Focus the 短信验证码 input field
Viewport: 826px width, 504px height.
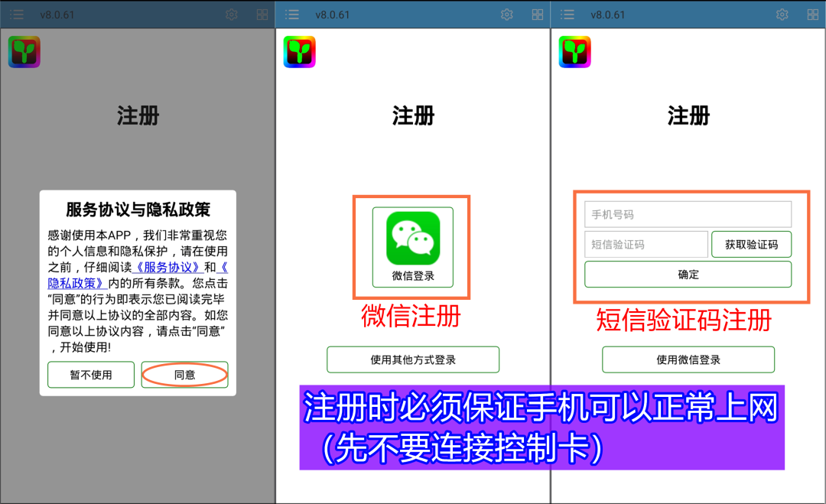pos(646,245)
